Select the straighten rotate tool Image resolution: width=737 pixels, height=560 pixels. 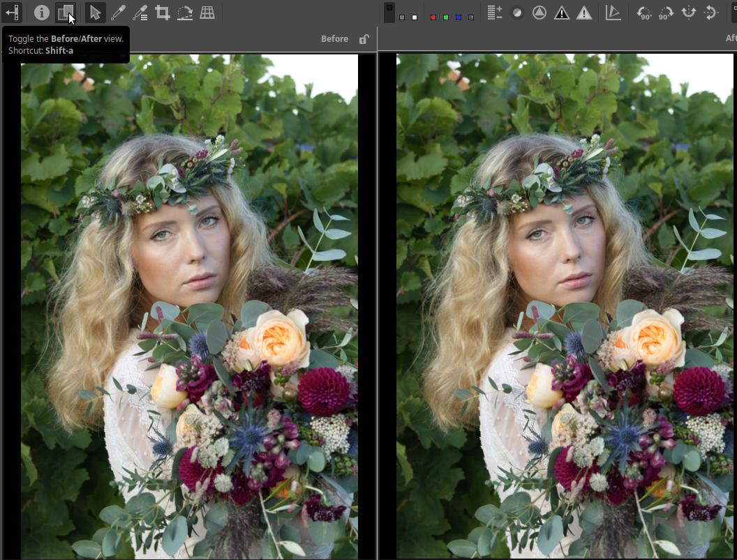point(185,13)
